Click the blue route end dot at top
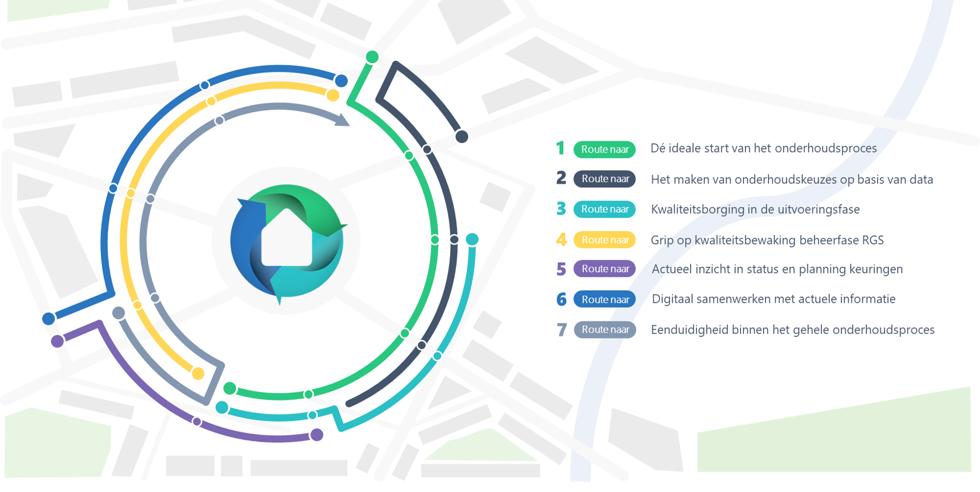Viewport: 980px width, 492px height. coord(341,81)
